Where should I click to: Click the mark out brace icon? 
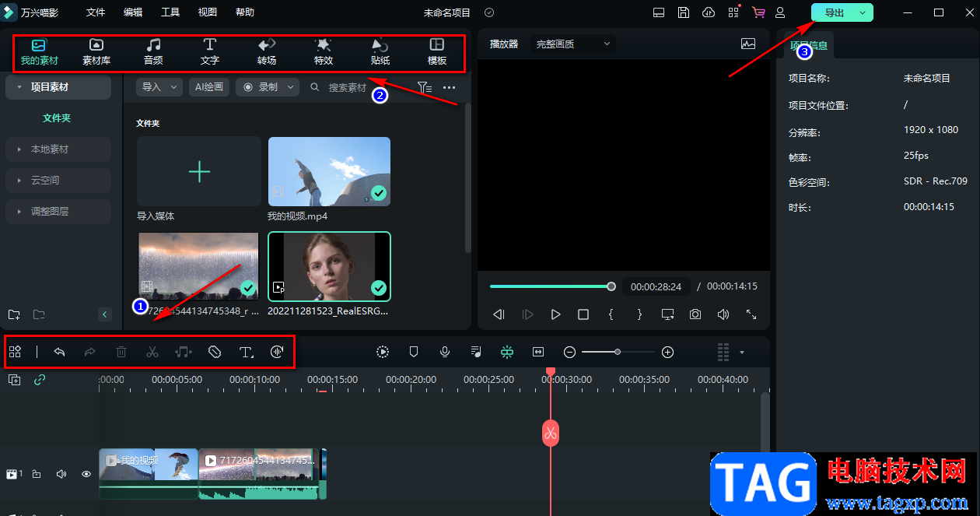(639, 314)
